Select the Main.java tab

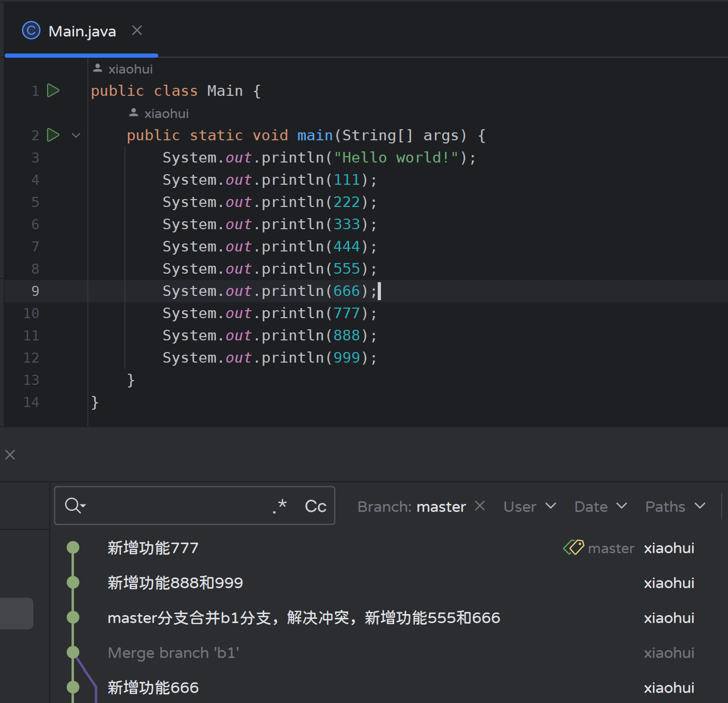[81, 31]
